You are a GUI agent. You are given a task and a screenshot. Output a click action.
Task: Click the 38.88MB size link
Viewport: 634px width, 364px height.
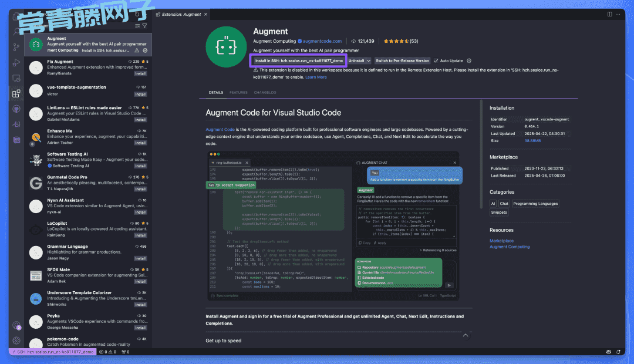point(532,141)
